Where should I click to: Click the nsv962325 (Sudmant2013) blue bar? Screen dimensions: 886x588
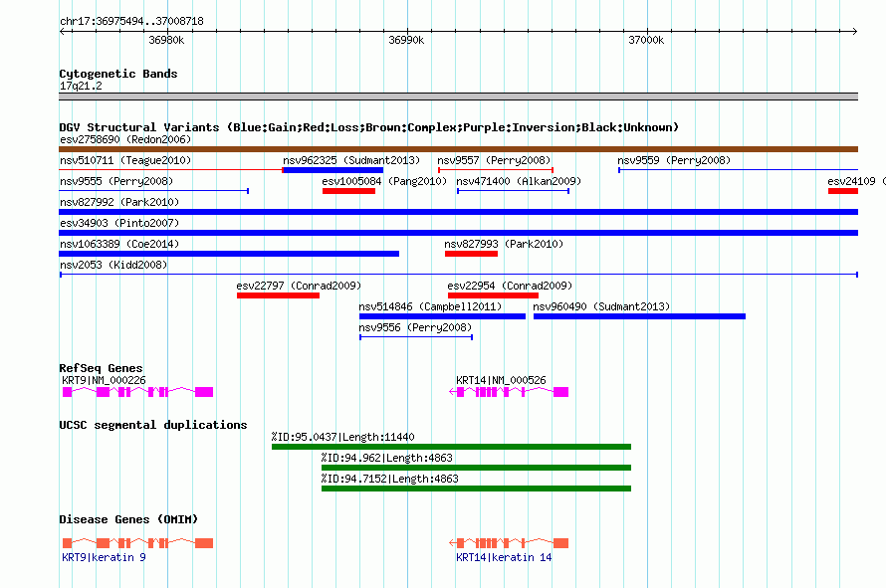point(332,170)
